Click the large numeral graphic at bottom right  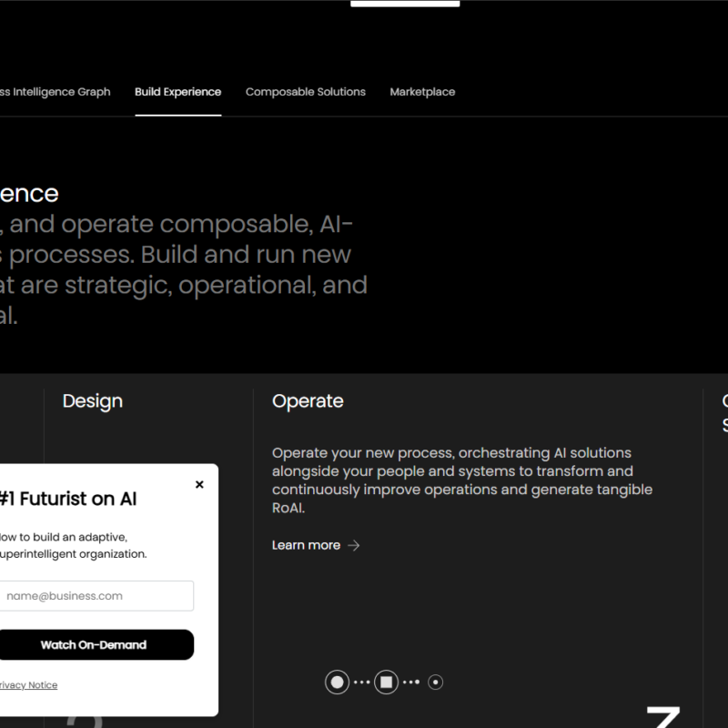coord(662,716)
